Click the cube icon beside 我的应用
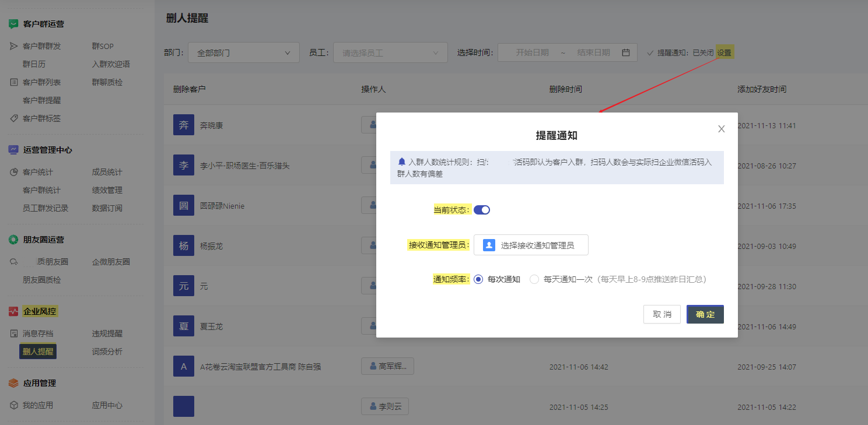 14,405
